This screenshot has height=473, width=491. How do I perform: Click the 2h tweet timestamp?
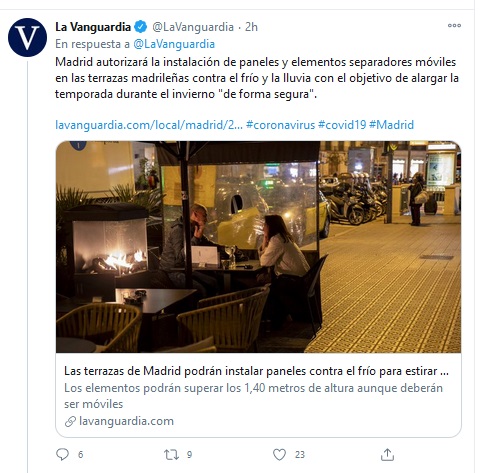251,27
